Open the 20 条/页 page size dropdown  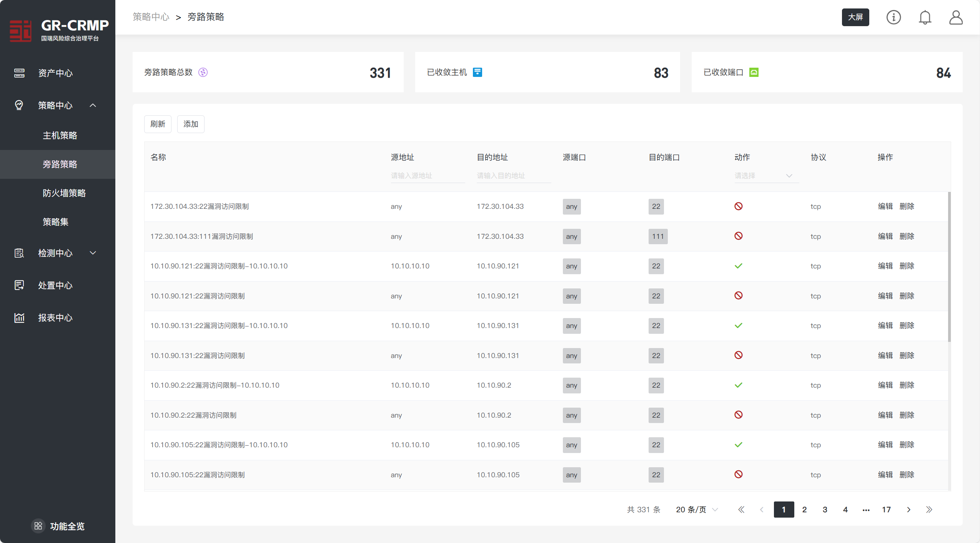coord(697,510)
